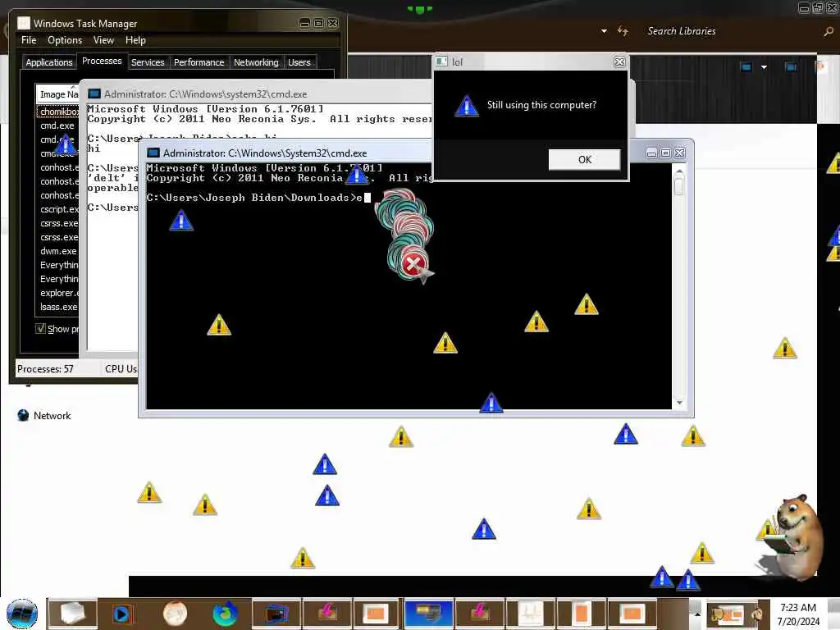Open the Help menu in Task Manager
Viewport: 840px width, 630px height.
pyautogui.click(x=135, y=40)
